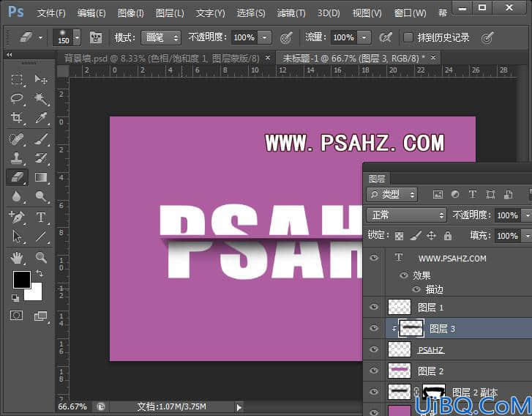Filter layers by type layer icon
This screenshot has width=532, height=416.
[472, 194]
